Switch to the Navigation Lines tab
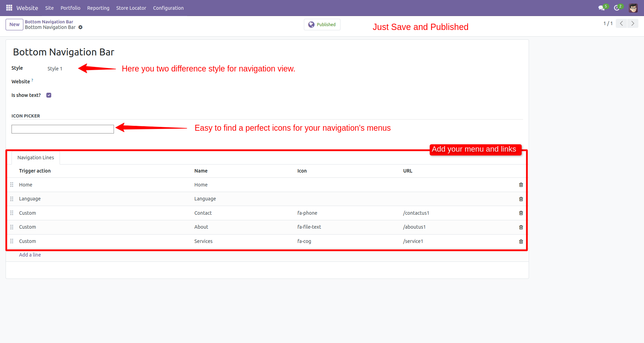The height and width of the screenshot is (343, 644). 36,158
